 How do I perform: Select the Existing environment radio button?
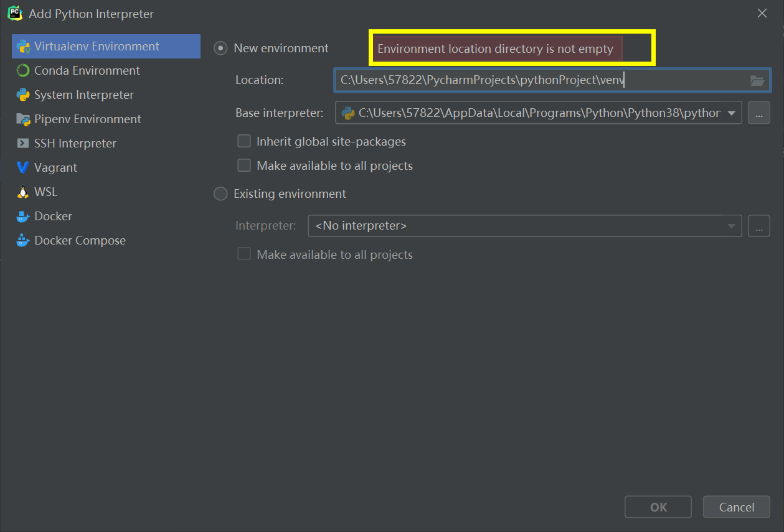(x=220, y=194)
